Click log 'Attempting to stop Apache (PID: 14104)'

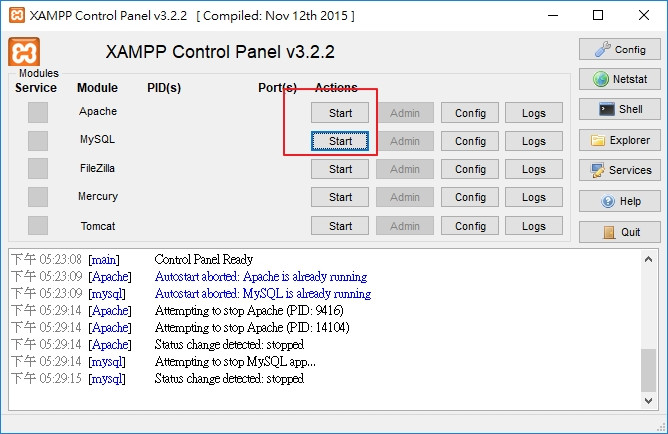click(252, 328)
